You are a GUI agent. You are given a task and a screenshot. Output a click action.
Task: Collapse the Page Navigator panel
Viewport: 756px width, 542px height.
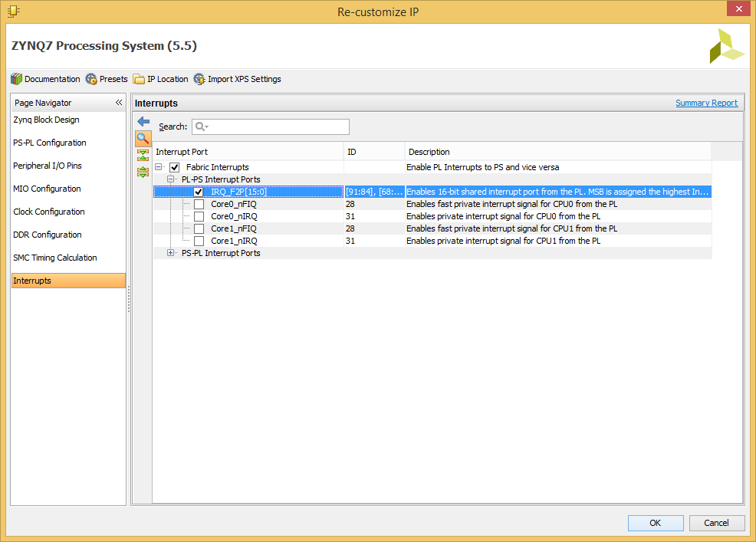(119, 103)
